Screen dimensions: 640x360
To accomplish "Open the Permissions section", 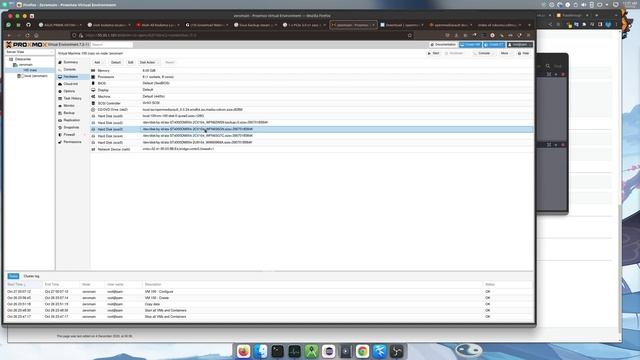I will click(72, 142).
